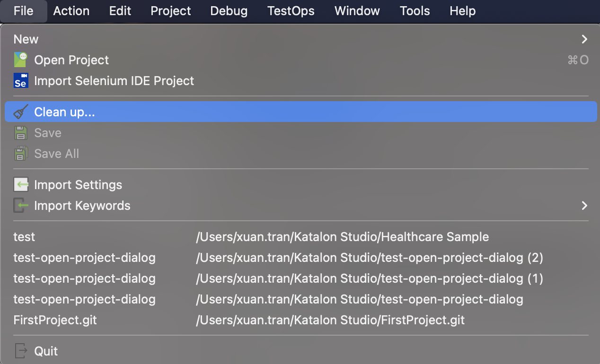Expand the New submenu arrow
Screen dimensions: 600x364
click(x=584, y=39)
